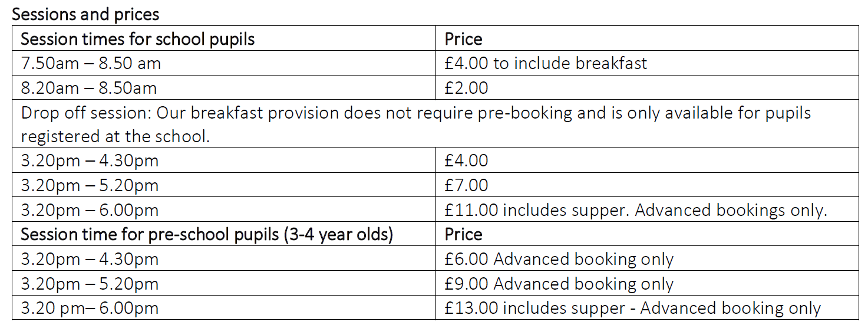Click '£13.00 includes supper' price cell
Viewport: 868px width, 328px height.
click(x=647, y=308)
